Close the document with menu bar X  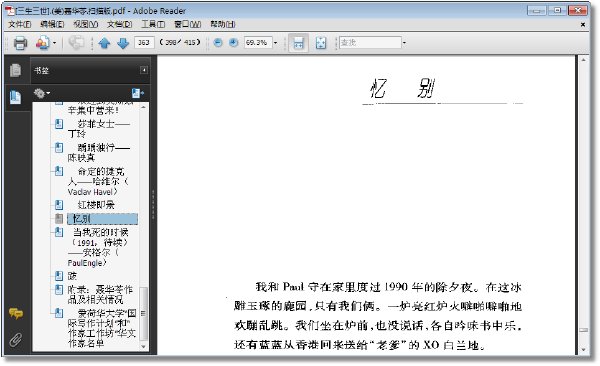(x=583, y=25)
